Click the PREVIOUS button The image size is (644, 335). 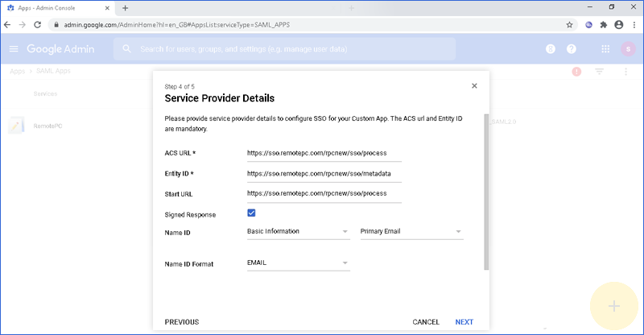(x=182, y=322)
